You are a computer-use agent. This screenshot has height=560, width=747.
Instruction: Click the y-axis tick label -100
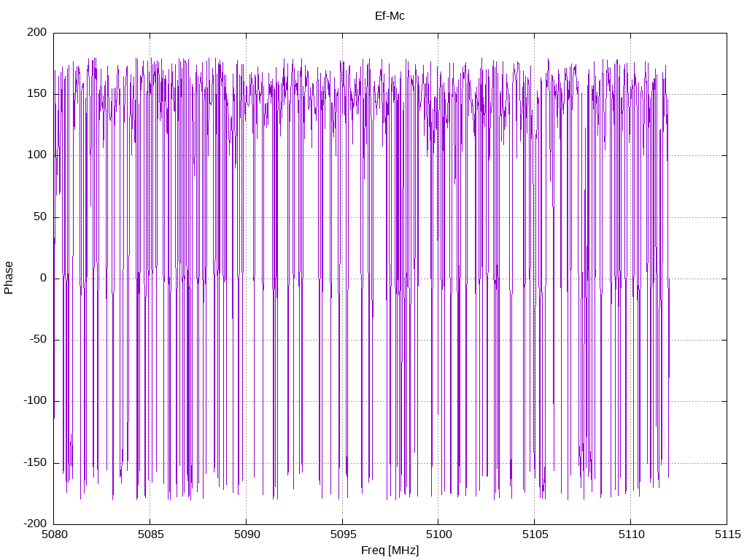coord(35,401)
